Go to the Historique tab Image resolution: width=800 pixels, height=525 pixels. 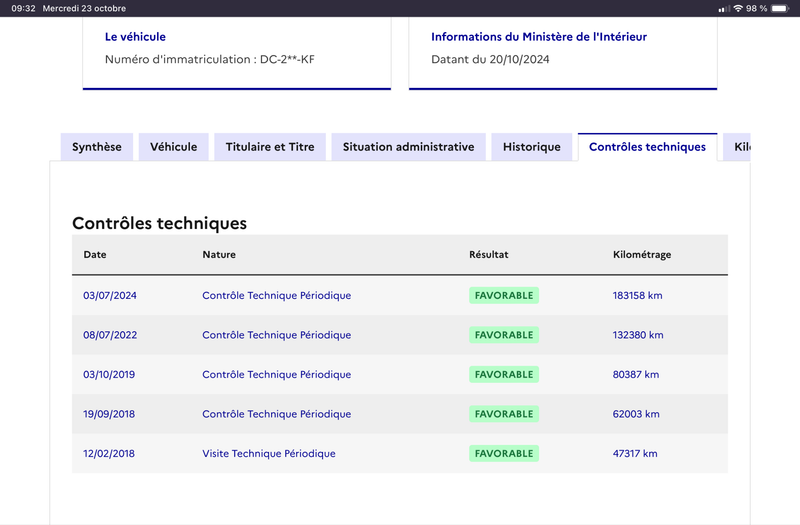532,147
